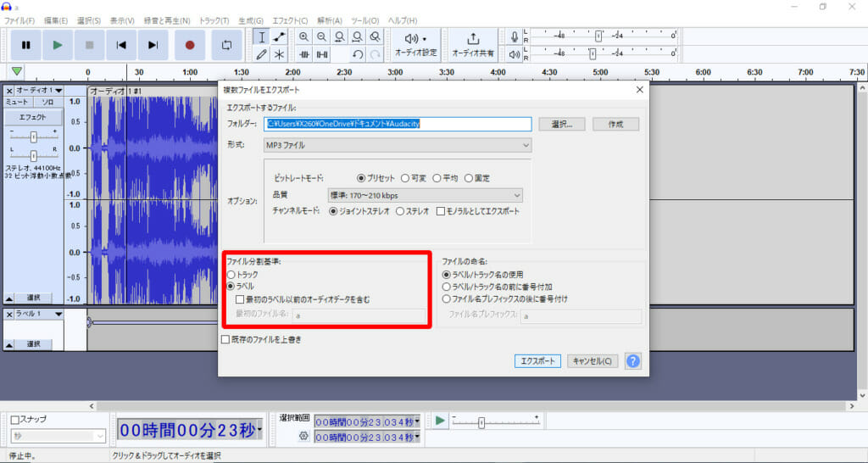Select ラベル/トラック名の前に番号付加 option
The width and height of the screenshot is (868, 463).
497,287
